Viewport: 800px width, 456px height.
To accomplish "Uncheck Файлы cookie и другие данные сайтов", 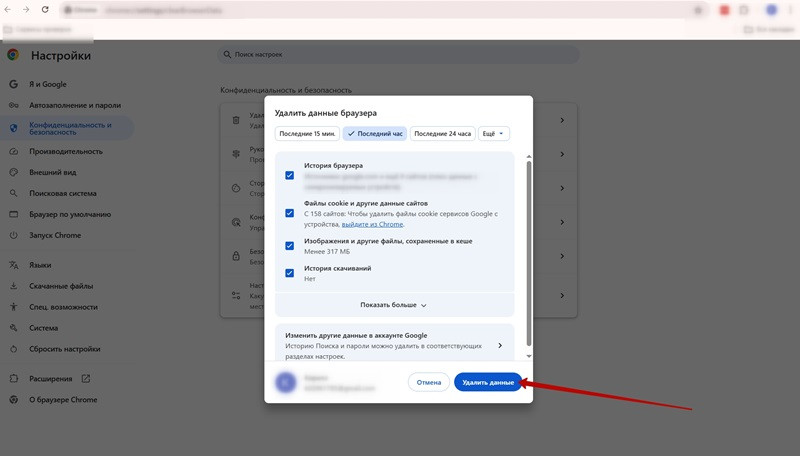I will click(290, 213).
